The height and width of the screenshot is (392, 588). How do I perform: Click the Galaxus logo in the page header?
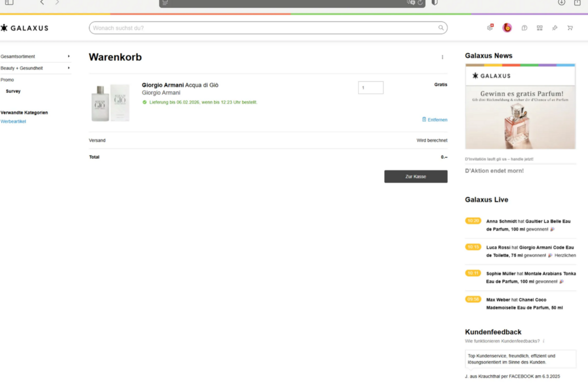[x=24, y=28]
